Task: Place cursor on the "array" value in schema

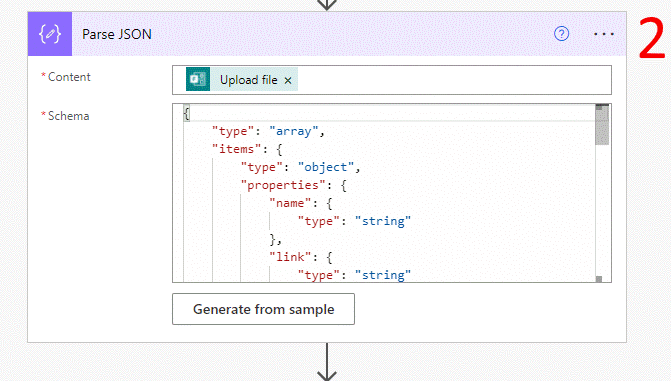Action: 294,131
